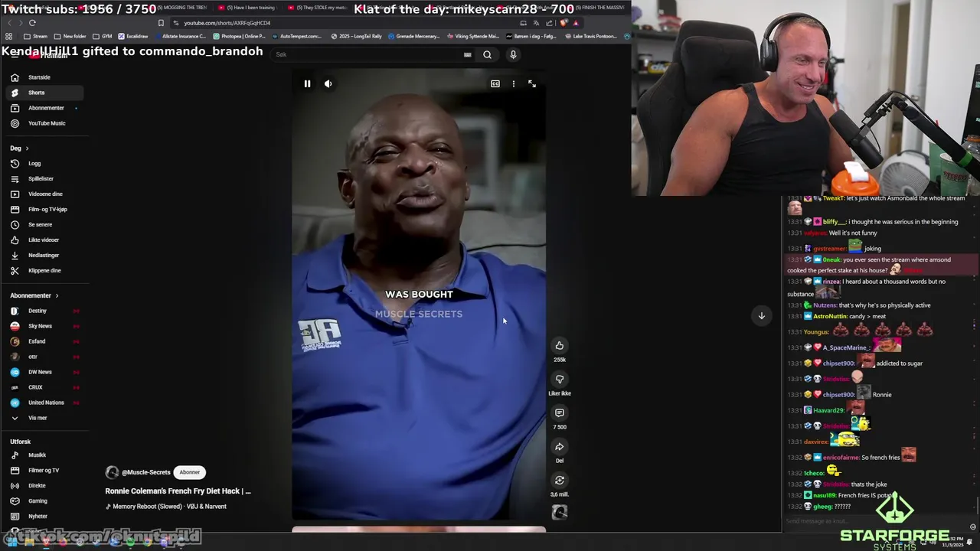Open Direkte live streams
This screenshot has height=551, width=980.
(45, 486)
